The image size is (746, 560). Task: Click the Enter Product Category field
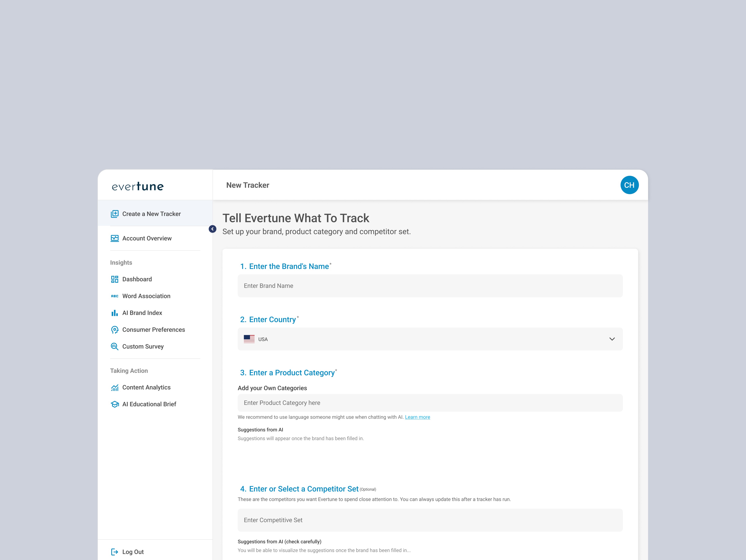coord(430,403)
